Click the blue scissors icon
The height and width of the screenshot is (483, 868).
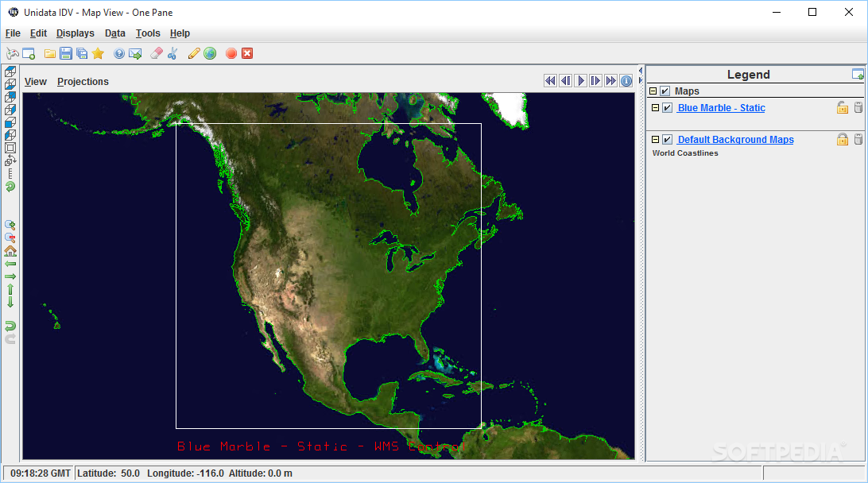(172, 53)
